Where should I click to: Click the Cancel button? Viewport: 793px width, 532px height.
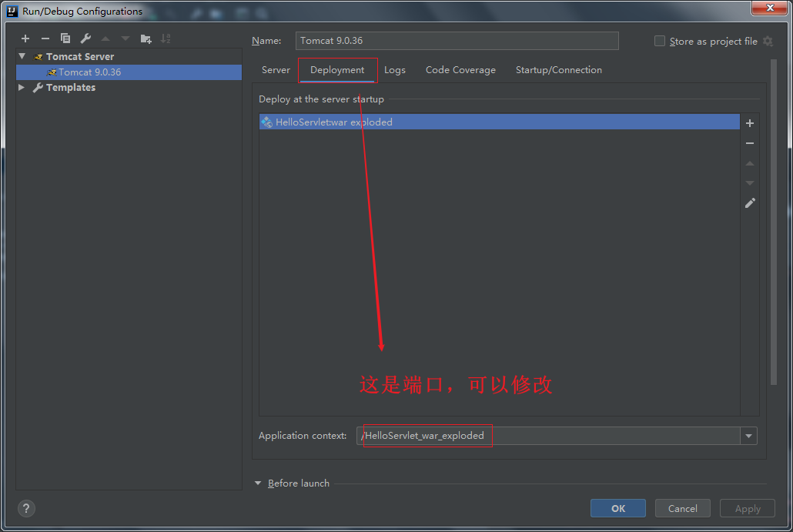coord(683,508)
